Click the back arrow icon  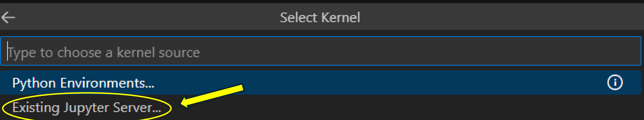pyautogui.click(x=8, y=17)
